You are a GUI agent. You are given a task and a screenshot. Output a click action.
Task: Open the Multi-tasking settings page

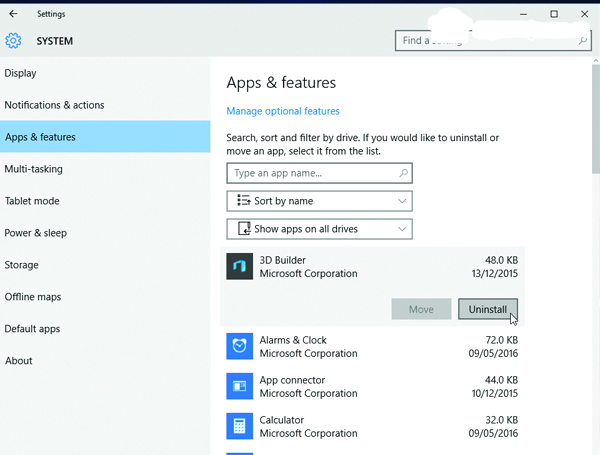(x=105, y=169)
